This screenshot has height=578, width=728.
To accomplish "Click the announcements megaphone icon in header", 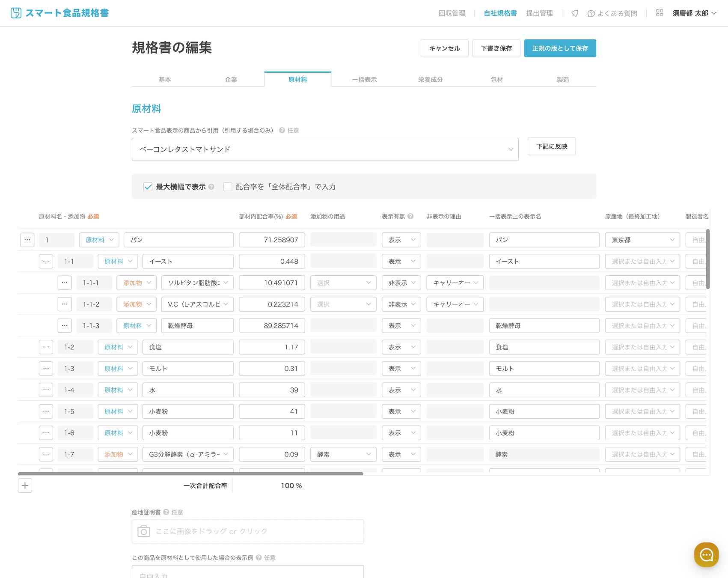I will coord(575,13).
